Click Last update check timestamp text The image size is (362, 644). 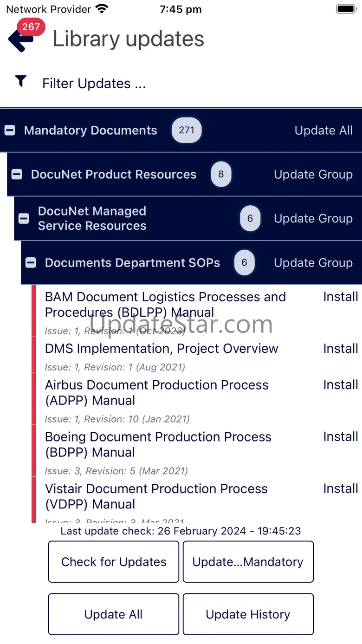(181, 531)
